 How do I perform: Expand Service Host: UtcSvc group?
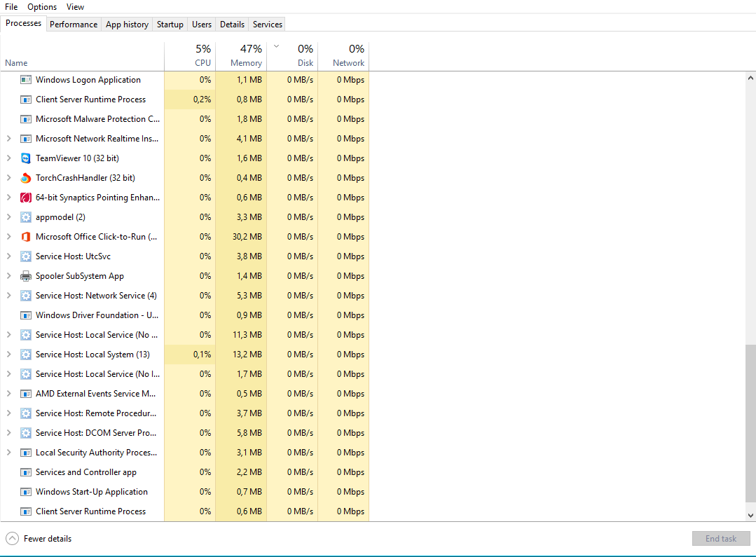pyautogui.click(x=8, y=256)
